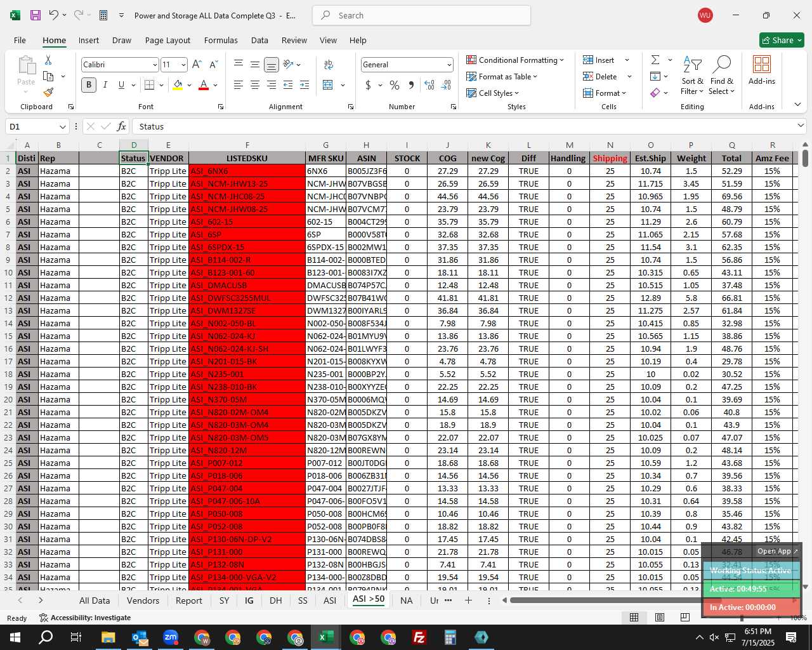812x650 pixels.
Task: Open the font name Calibri dropdown
Action: (x=154, y=65)
